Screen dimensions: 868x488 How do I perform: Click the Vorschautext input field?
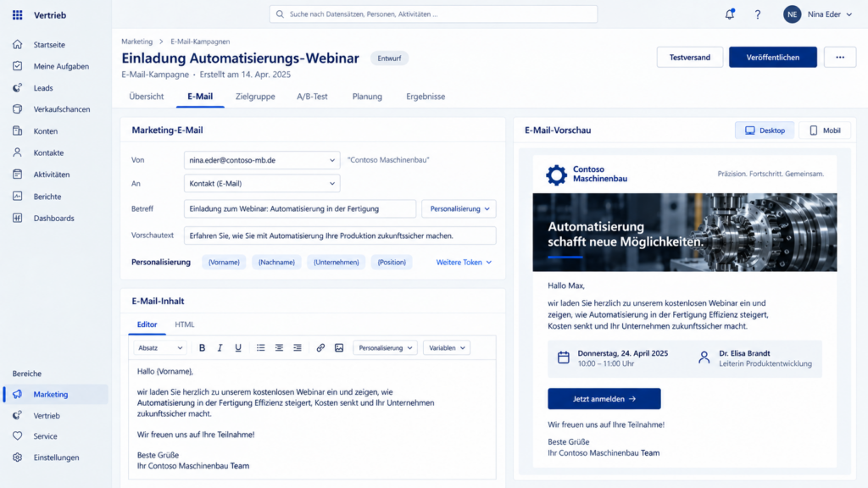point(340,236)
